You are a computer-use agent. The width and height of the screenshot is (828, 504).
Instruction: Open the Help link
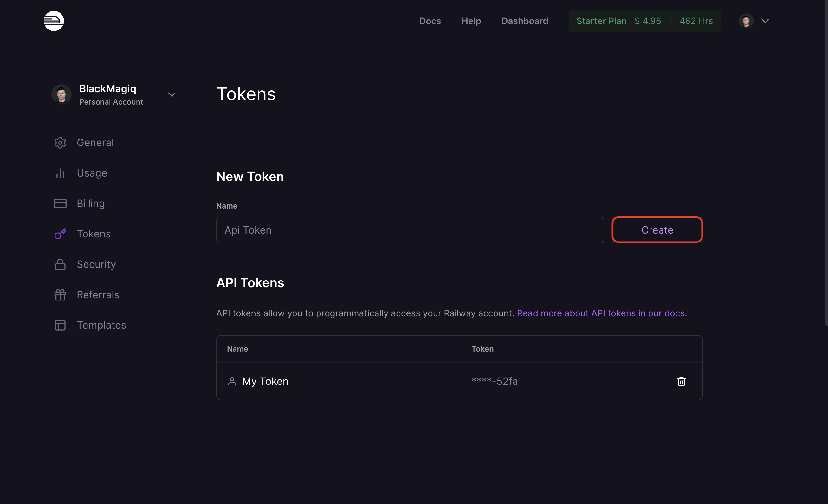(x=471, y=21)
